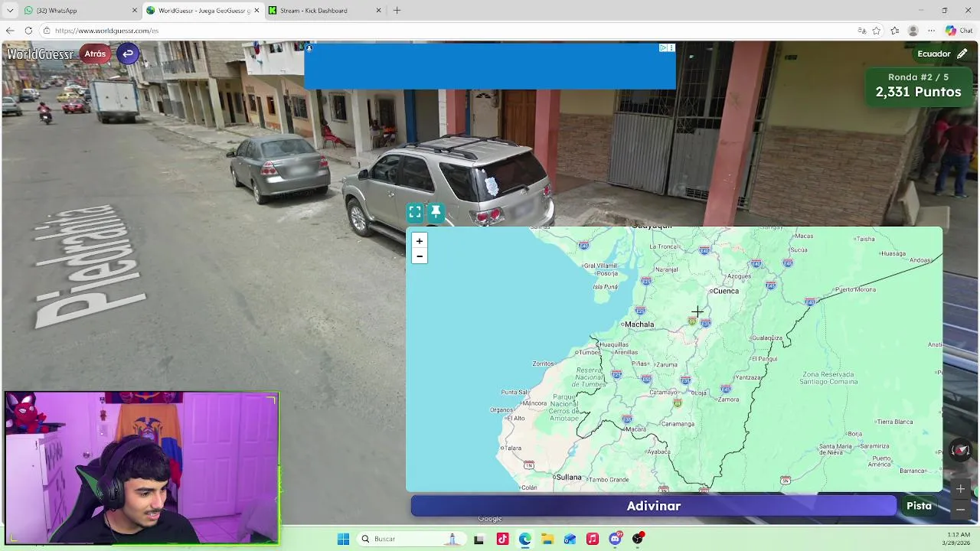
Task: Close the WhatsApp tab
Action: click(x=135, y=11)
